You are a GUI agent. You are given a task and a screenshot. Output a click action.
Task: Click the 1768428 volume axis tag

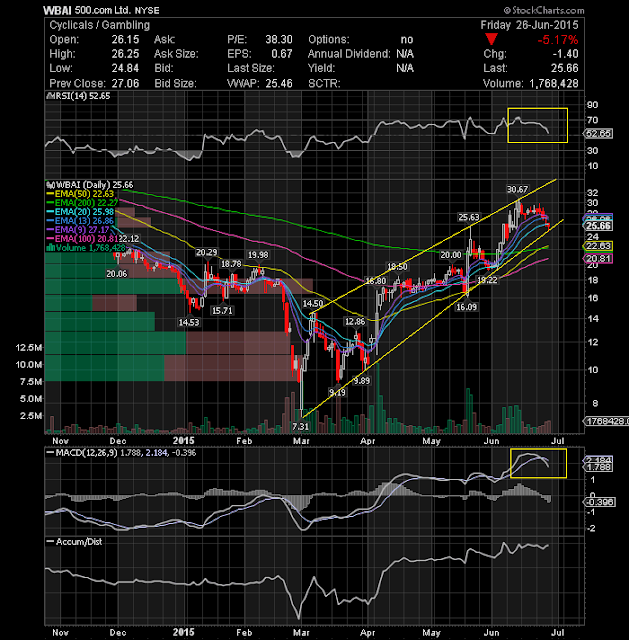click(x=607, y=421)
